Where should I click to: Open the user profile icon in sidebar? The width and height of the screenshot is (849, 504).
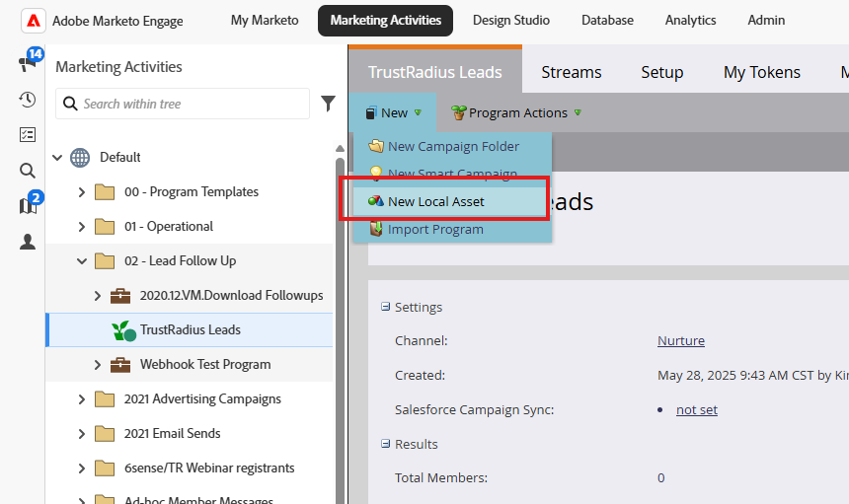tap(28, 242)
